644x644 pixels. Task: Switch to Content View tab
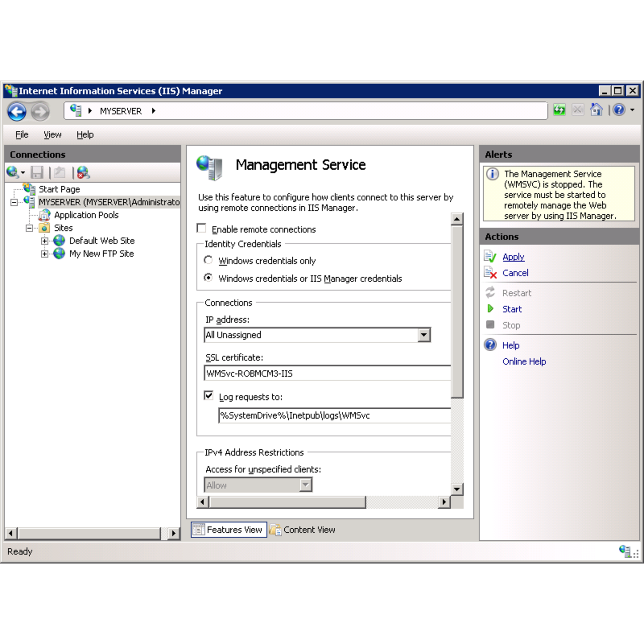(303, 530)
